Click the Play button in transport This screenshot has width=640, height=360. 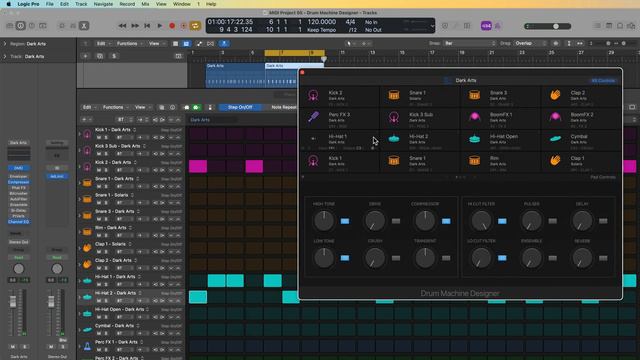pyautogui.click(x=160, y=26)
